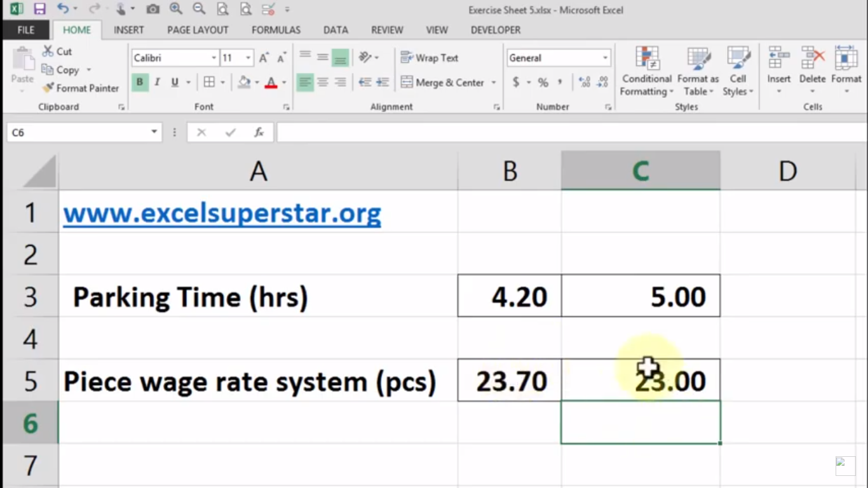Zoom out using the magnifier minus icon
Screen dimensions: 868x488
pyautogui.click(x=199, y=9)
